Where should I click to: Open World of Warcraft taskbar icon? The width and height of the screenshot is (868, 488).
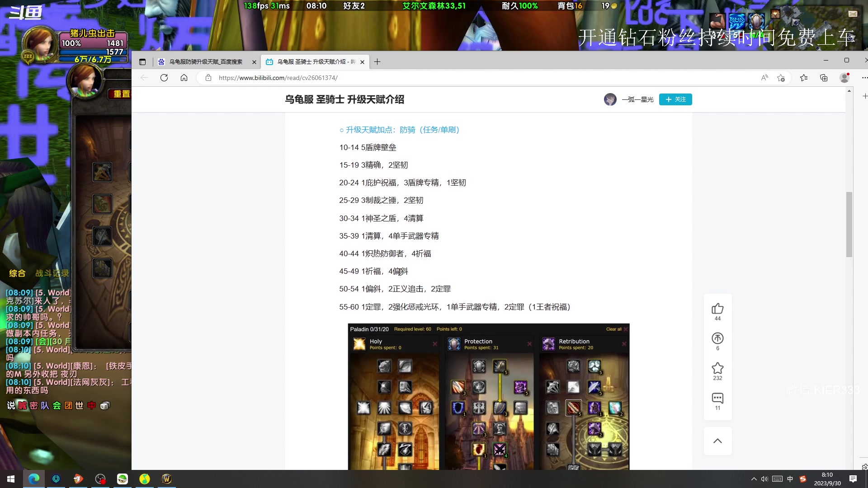[167, 479]
